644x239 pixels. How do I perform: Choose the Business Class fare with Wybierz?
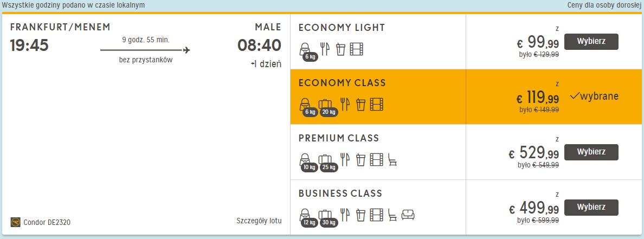pos(591,208)
